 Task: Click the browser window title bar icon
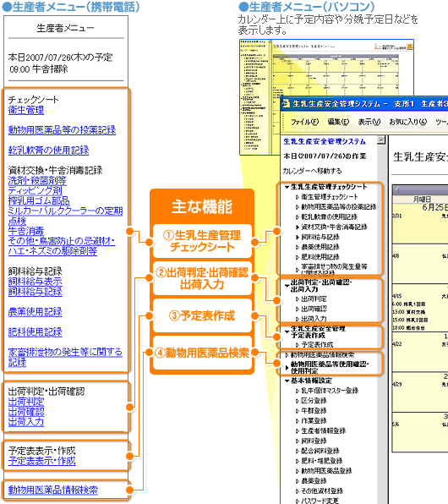click(x=286, y=103)
